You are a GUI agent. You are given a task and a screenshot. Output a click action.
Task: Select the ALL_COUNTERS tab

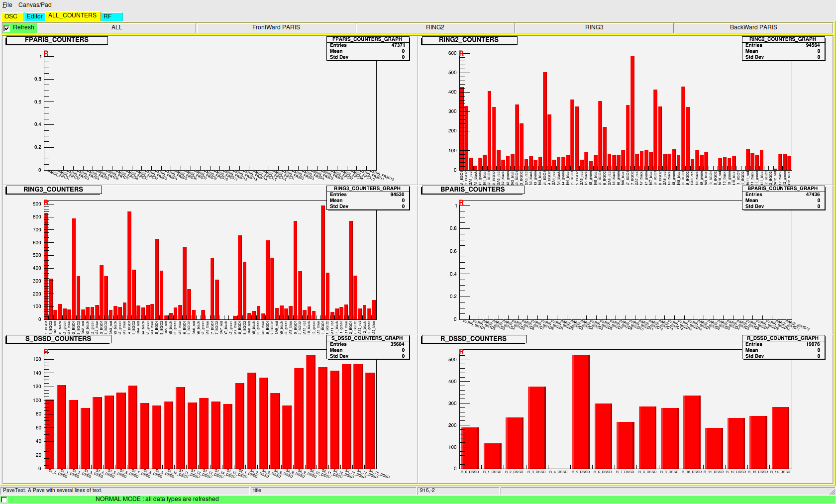tap(72, 15)
